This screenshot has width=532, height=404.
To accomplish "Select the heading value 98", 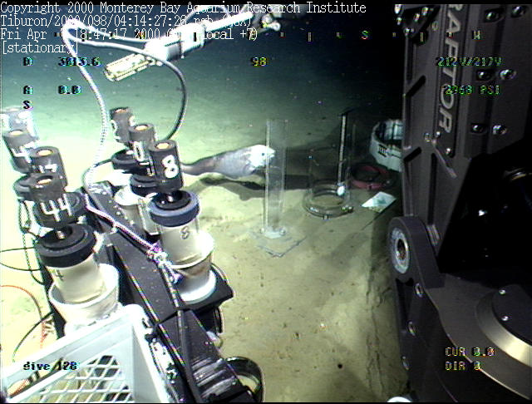I will (x=259, y=62).
